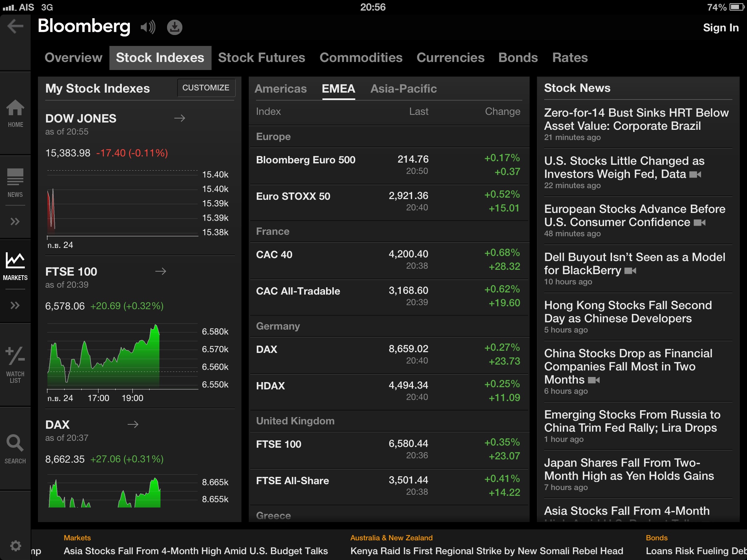
Task: Tap the Change column header
Action: click(x=503, y=112)
